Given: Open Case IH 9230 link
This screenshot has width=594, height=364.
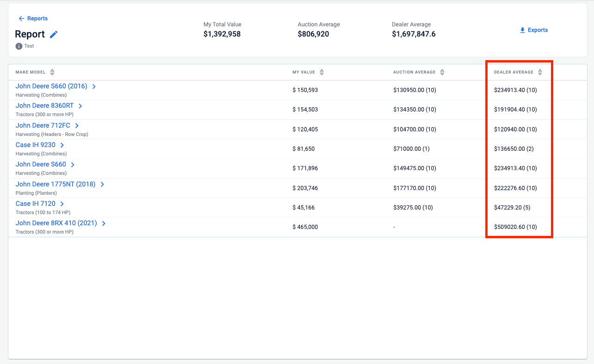Looking at the screenshot, I should [x=36, y=145].
